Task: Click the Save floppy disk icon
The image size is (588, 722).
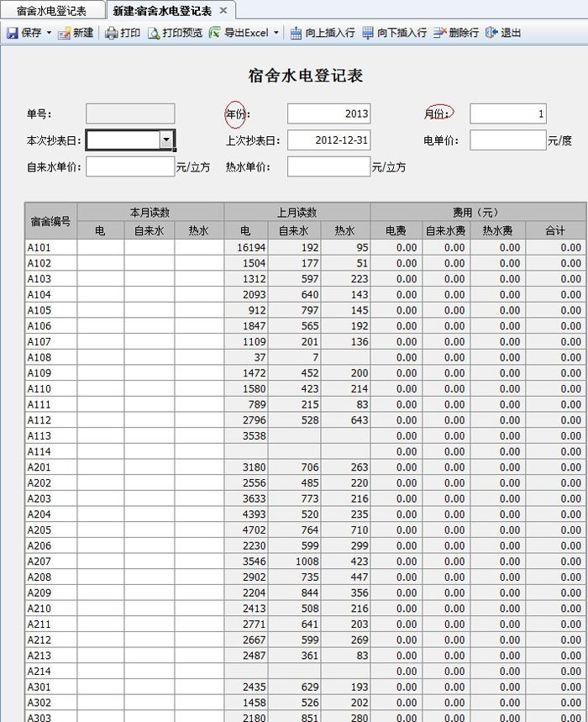Action: pyautogui.click(x=12, y=33)
